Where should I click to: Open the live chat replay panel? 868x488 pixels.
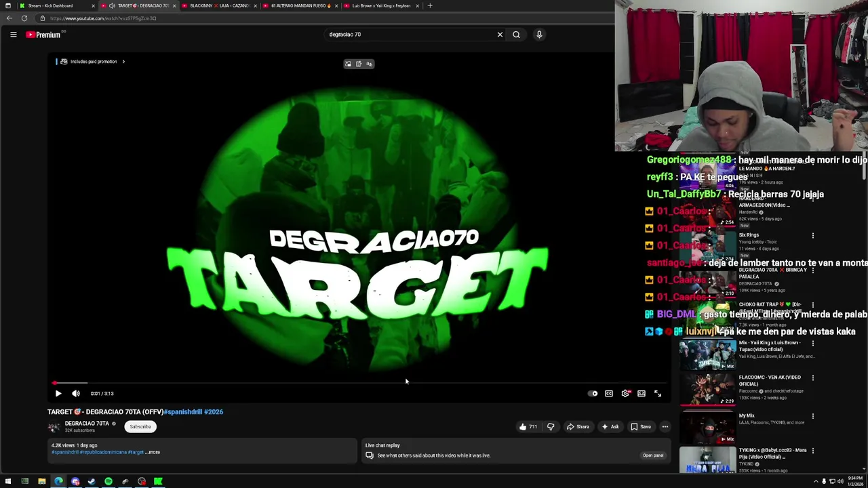coord(653,455)
